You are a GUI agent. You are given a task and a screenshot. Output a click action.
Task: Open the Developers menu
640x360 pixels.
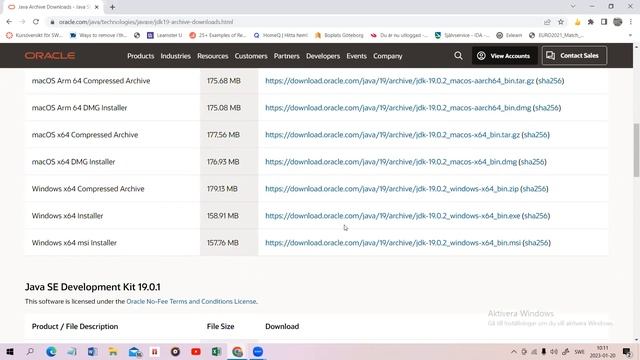click(x=323, y=56)
